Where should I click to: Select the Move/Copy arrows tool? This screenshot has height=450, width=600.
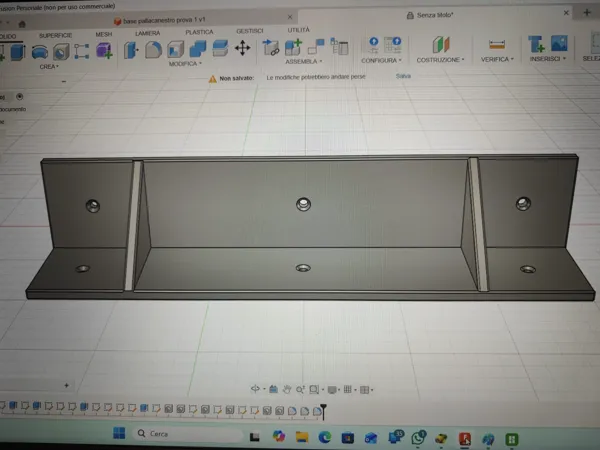243,48
